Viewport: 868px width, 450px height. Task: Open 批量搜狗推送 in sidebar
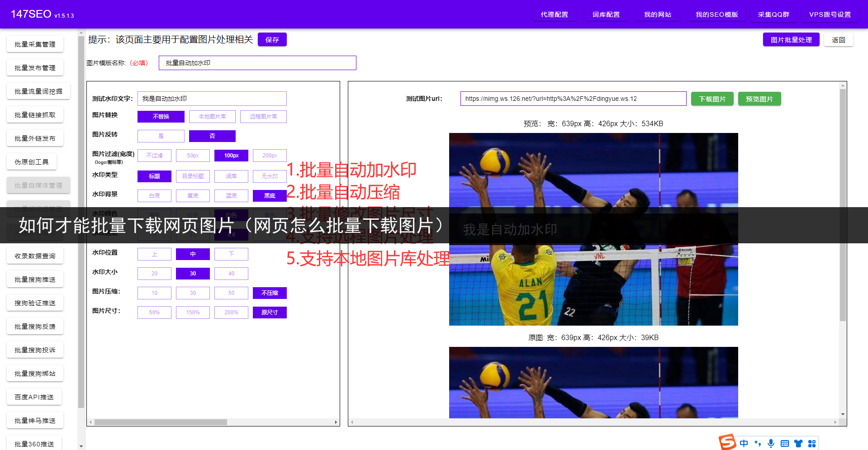[35, 279]
